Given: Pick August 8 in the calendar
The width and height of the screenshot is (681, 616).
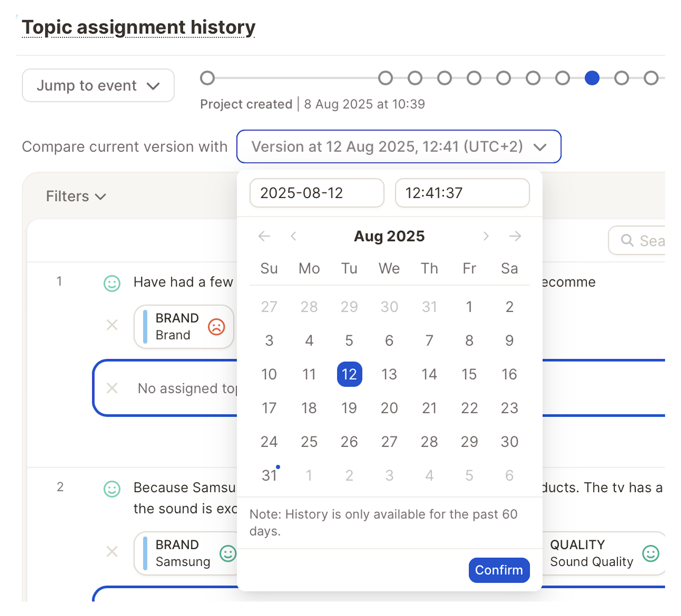Looking at the screenshot, I should coord(469,340).
